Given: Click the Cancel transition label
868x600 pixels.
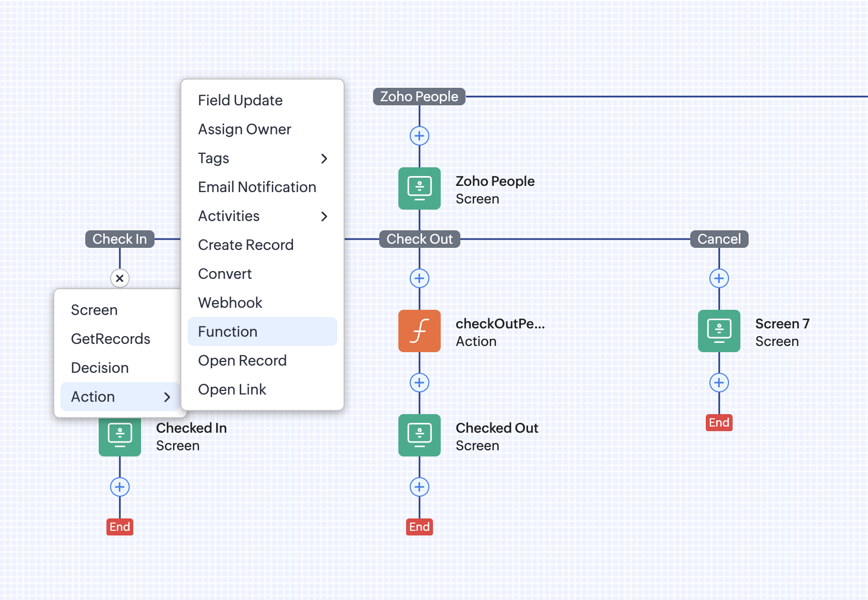Looking at the screenshot, I should pyautogui.click(x=719, y=239).
